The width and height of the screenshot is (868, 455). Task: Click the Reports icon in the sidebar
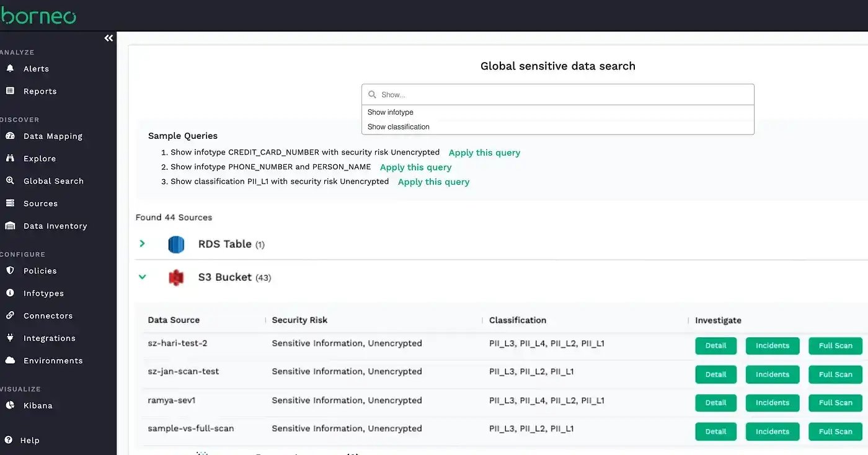point(10,91)
